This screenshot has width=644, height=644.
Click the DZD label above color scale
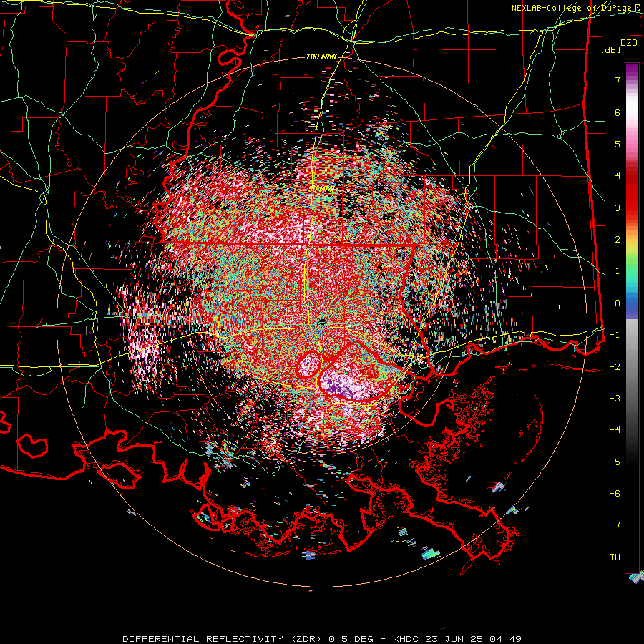(x=628, y=43)
